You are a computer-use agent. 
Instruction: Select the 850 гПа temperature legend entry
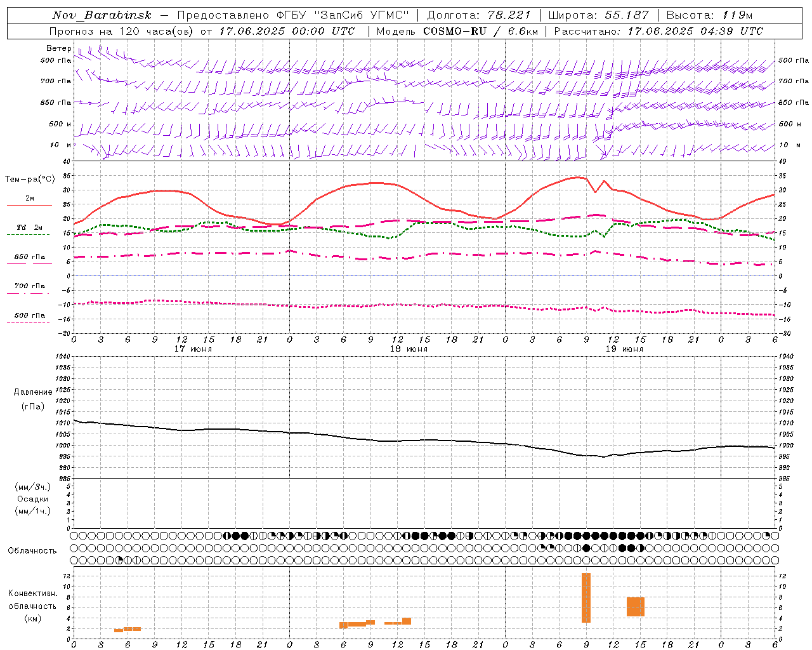point(29,257)
